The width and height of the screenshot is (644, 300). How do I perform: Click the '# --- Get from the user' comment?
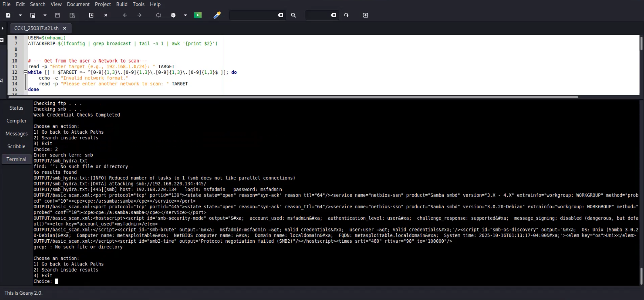87,61
